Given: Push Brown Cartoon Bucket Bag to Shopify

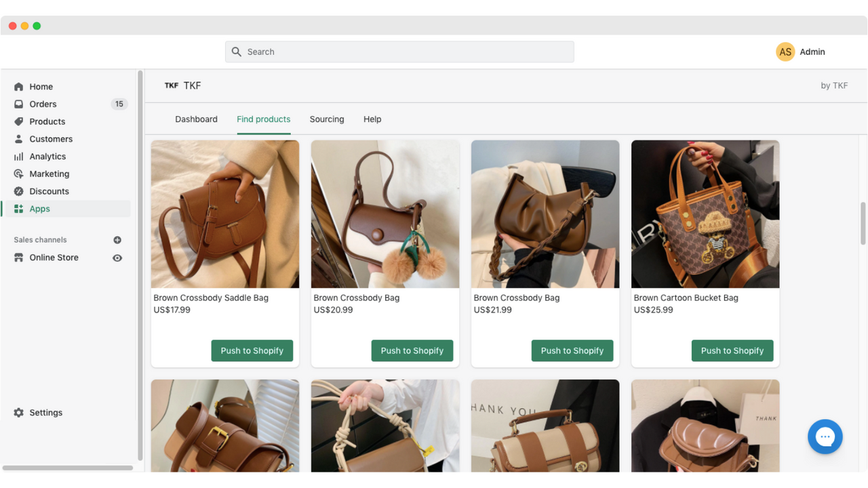Looking at the screenshot, I should pos(732,350).
